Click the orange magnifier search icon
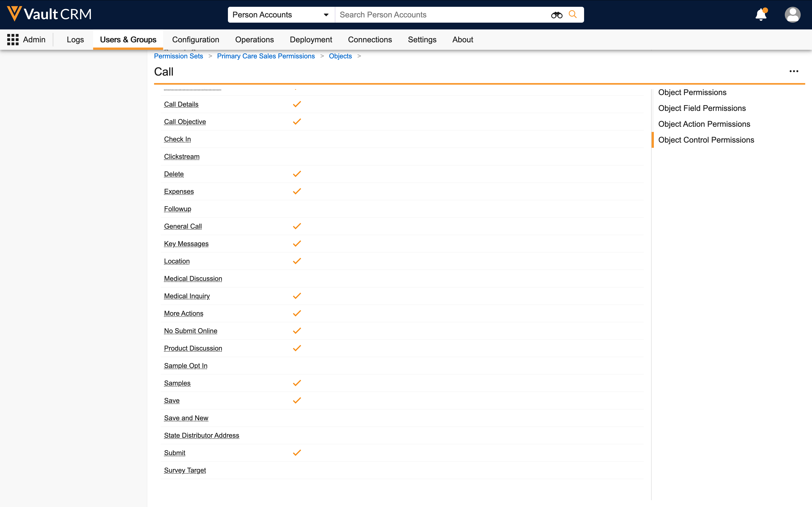This screenshot has height=507, width=812. click(x=573, y=14)
